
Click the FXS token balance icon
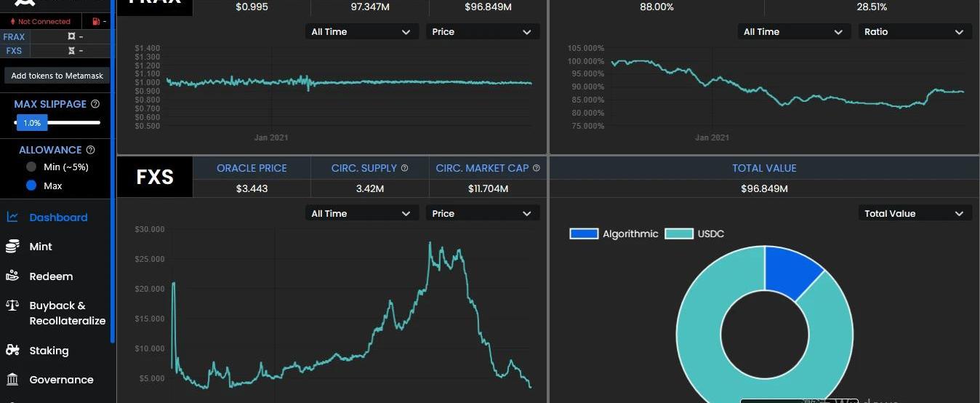click(x=71, y=51)
